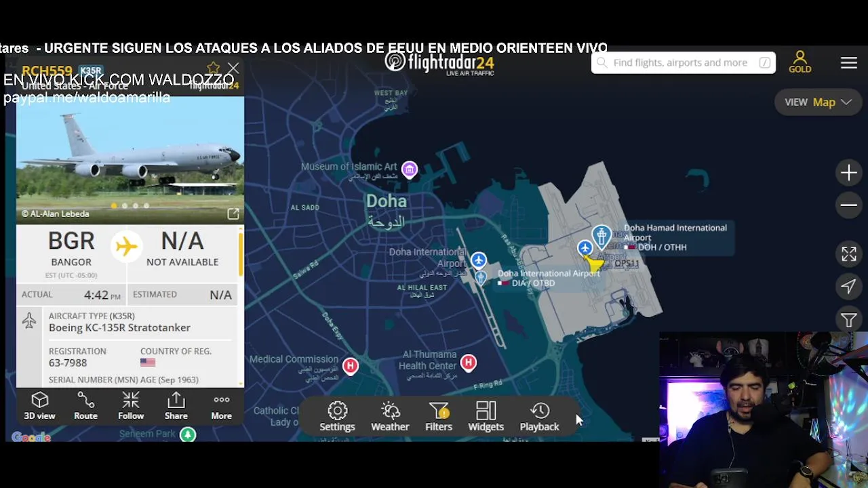Share this flight
Image resolution: width=868 pixels, height=488 pixels.
tap(176, 406)
